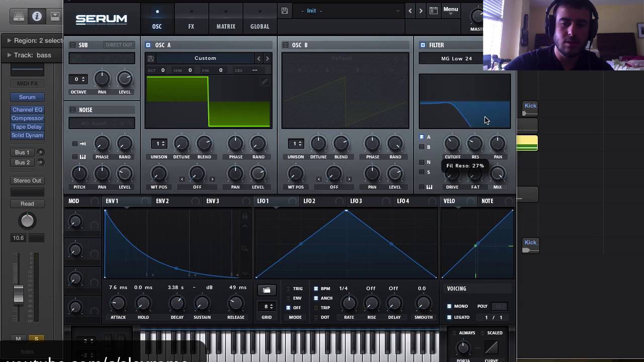This screenshot has height=362, width=644.
Task: Click next warp mode arrow under OSC B
Action: click(x=349, y=179)
